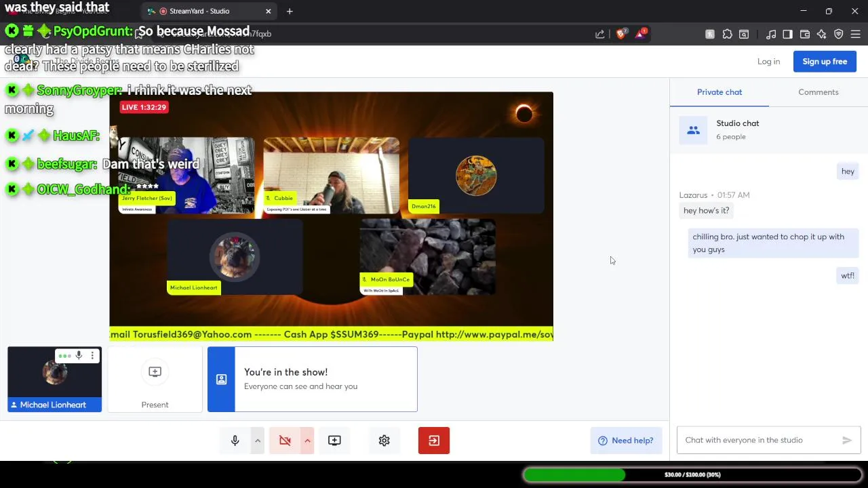Click the scrolling Cash App ticker banner

click(x=331, y=334)
